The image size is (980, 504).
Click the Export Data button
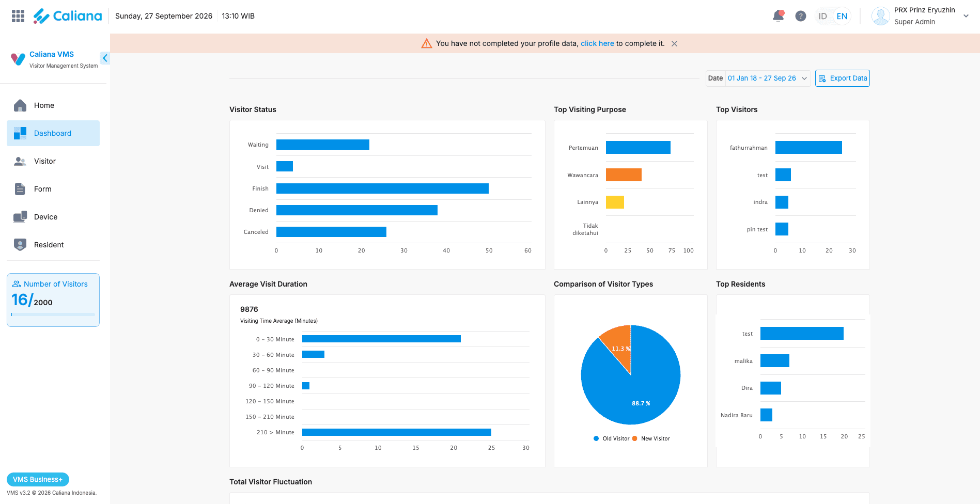point(843,78)
